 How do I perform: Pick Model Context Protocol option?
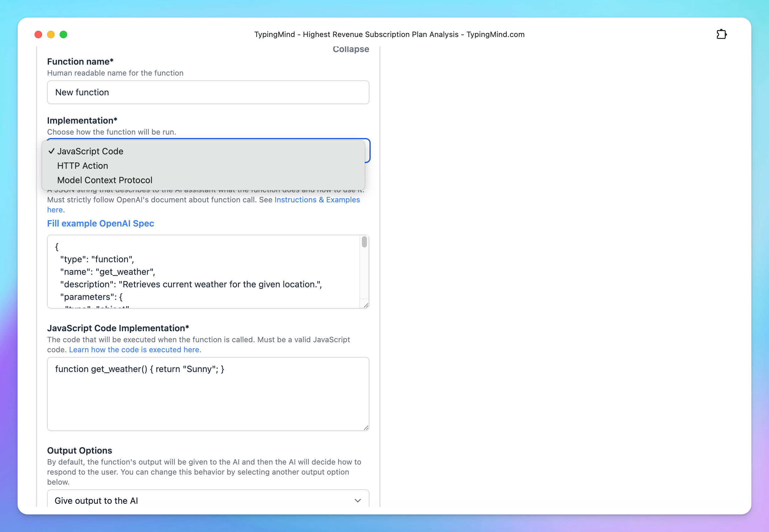[105, 180]
